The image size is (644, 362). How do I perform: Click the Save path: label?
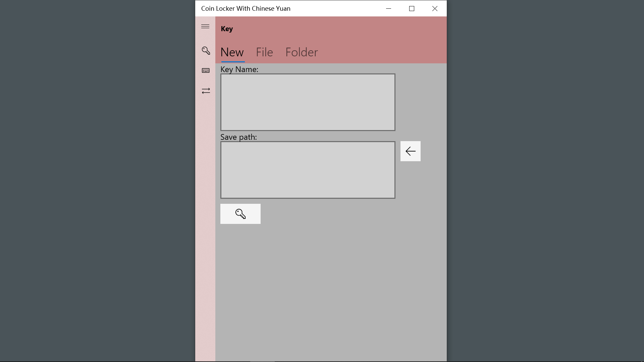pos(238,137)
